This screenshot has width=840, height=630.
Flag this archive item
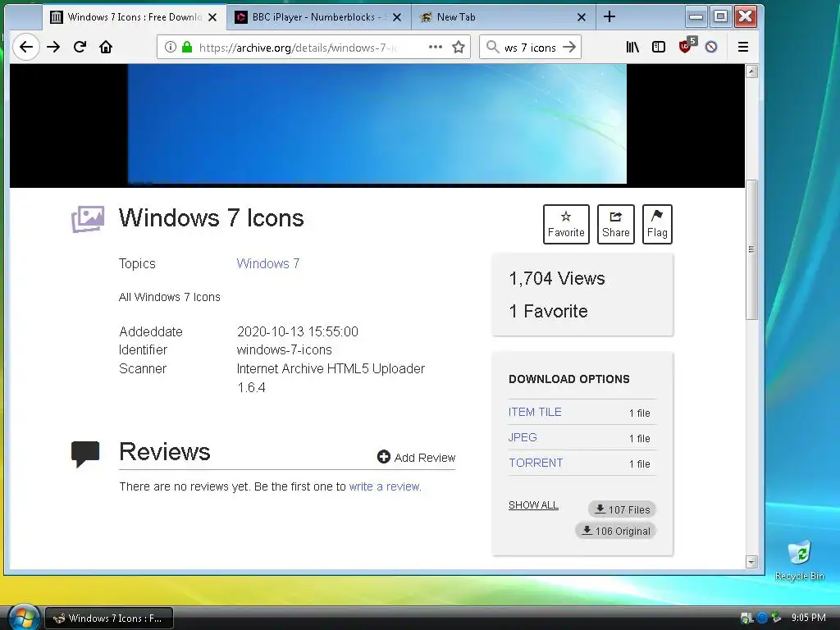coord(657,224)
